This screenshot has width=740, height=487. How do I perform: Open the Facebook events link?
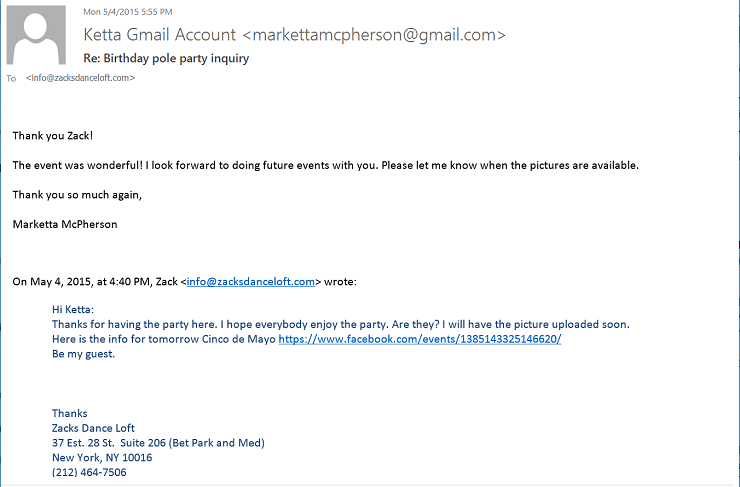tap(420, 339)
